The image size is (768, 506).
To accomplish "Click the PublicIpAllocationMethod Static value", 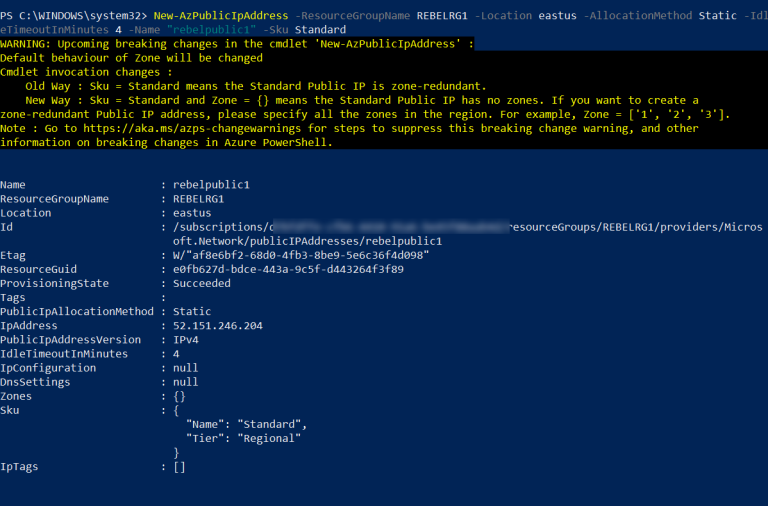I will (x=191, y=312).
